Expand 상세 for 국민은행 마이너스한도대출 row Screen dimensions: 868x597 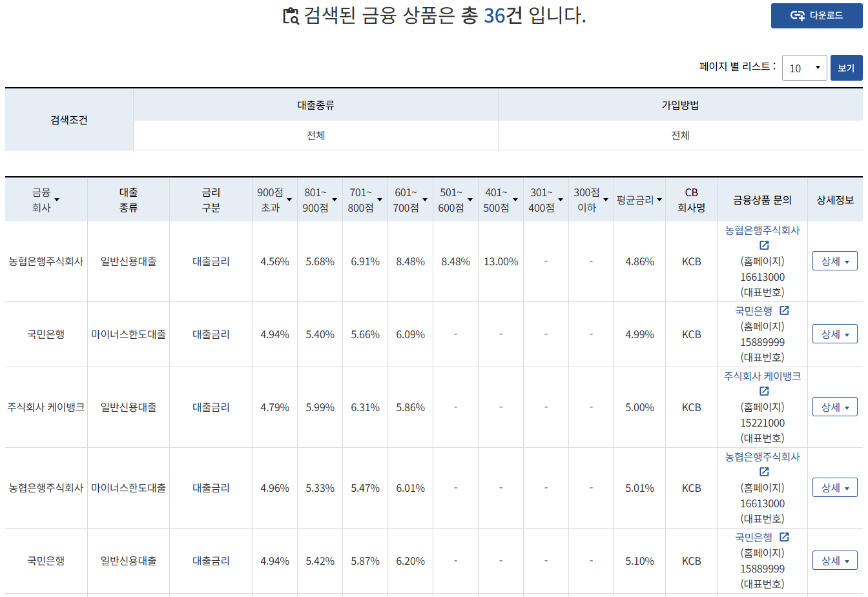pos(834,334)
